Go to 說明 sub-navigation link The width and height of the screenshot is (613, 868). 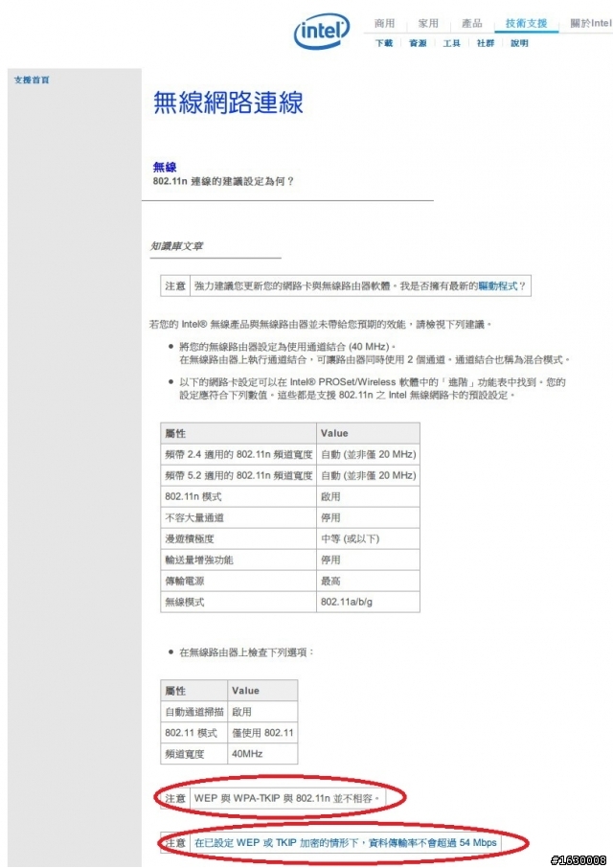tap(519, 43)
